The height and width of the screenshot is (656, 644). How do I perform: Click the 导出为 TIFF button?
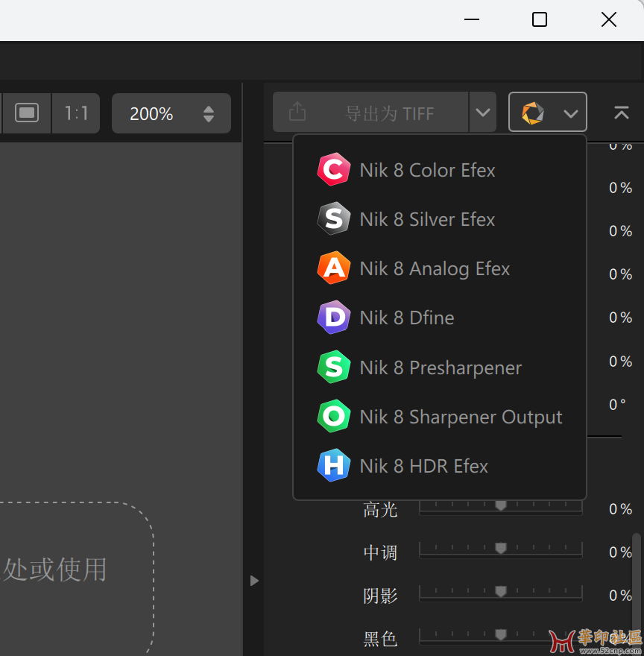click(x=370, y=112)
